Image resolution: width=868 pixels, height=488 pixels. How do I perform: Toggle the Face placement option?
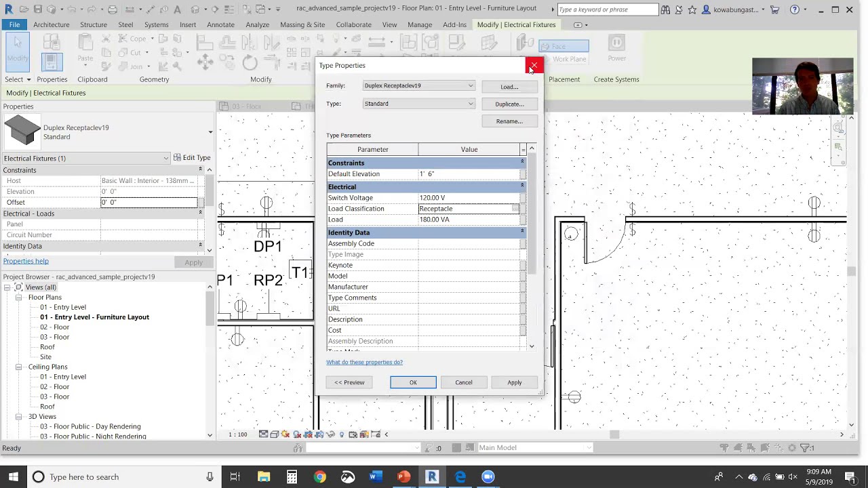pyautogui.click(x=564, y=46)
